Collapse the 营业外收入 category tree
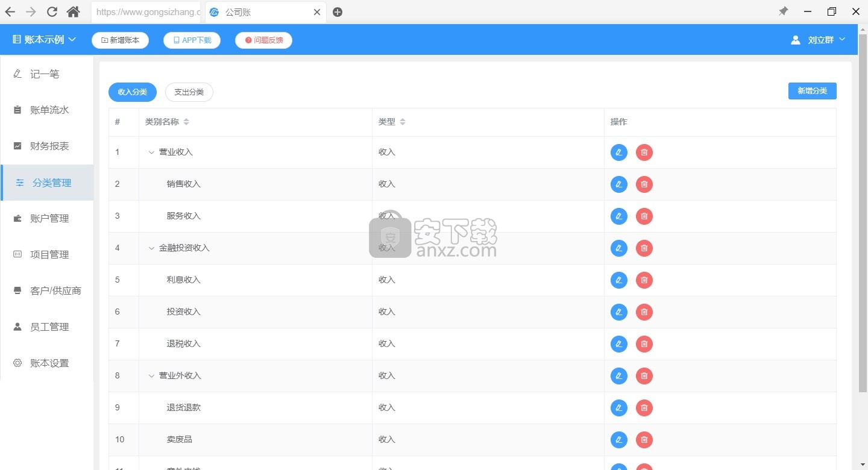The height and width of the screenshot is (470, 868). 151,376
